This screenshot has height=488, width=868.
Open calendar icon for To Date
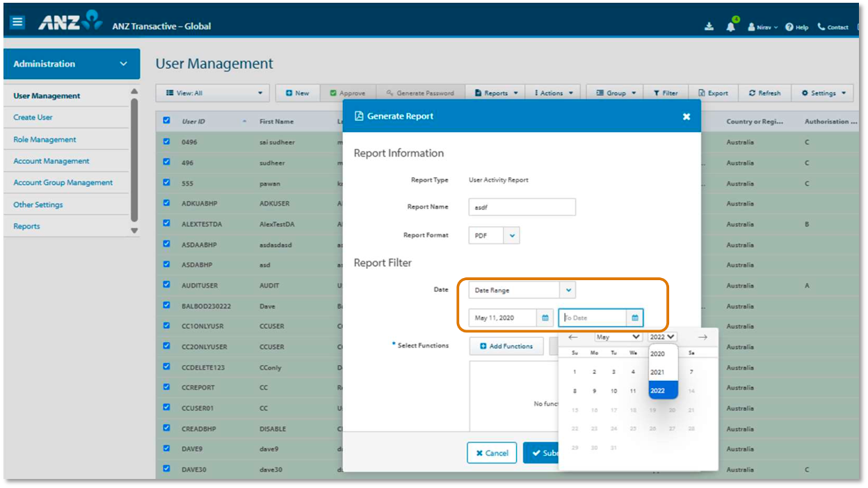(x=634, y=318)
